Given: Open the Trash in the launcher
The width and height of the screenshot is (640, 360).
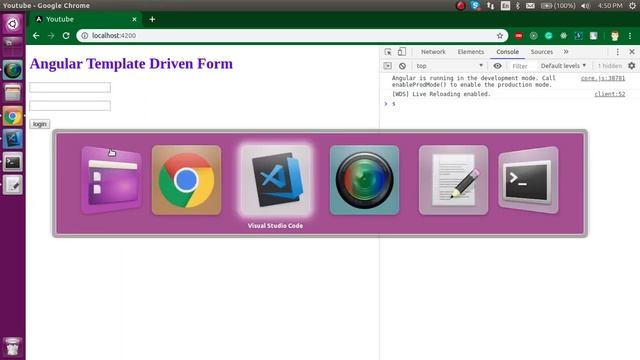Looking at the screenshot, I should click(x=13, y=347).
